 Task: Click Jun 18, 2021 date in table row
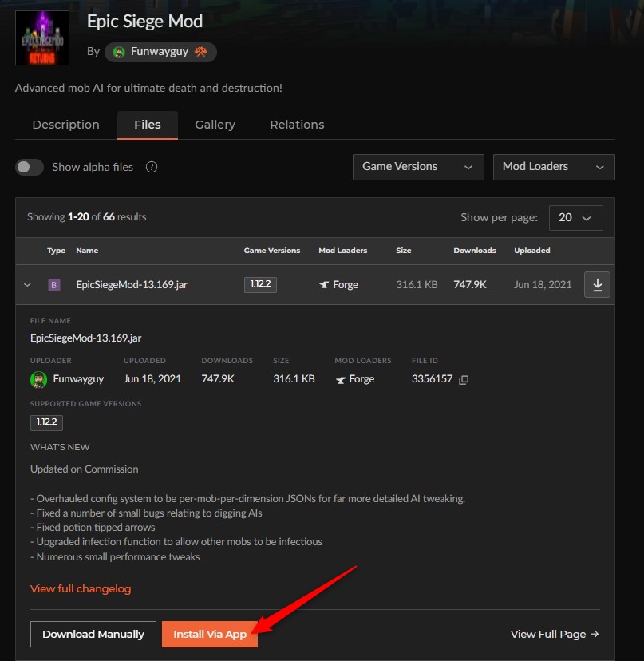[x=543, y=284]
